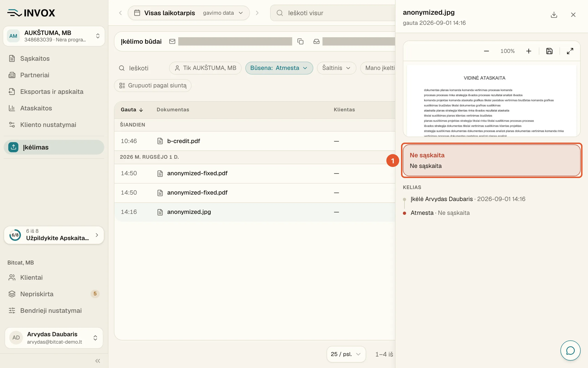Viewport: 588px width, 368px height.
Task: Open Eksportas ir apskaita section
Action: [x=54, y=92]
